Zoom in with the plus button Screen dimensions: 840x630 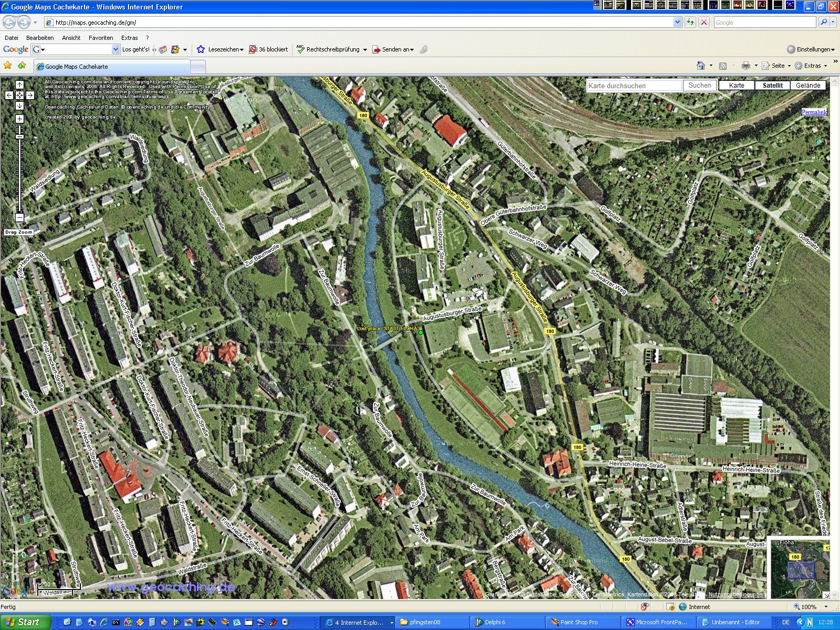[x=19, y=119]
